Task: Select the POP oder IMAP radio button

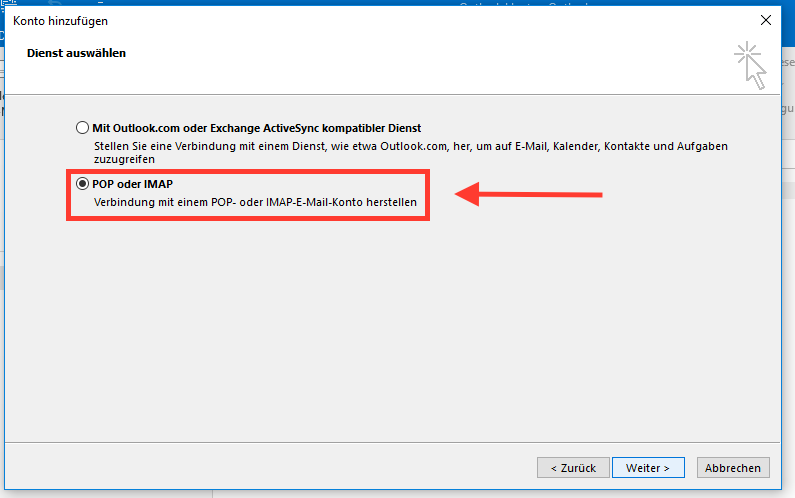Action: [x=83, y=184]
